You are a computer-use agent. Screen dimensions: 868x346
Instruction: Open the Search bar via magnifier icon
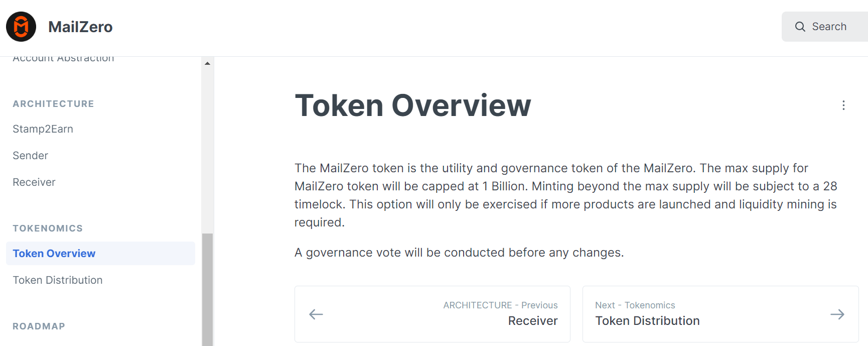point(801,26)
